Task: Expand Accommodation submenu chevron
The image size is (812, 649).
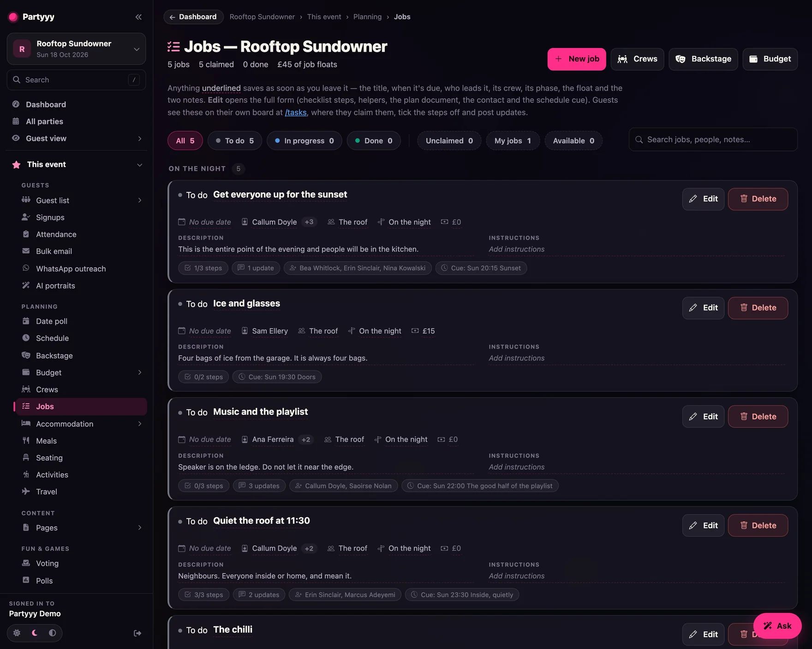Action: (139, 424)
